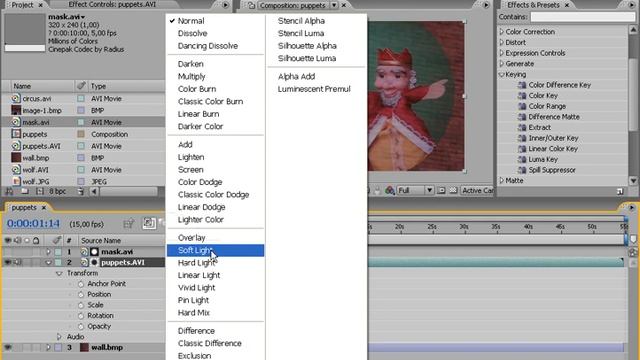Viewport: 640px width, 360px height.
Task: Expand the Audio property group
Action: tap(59, 337)
